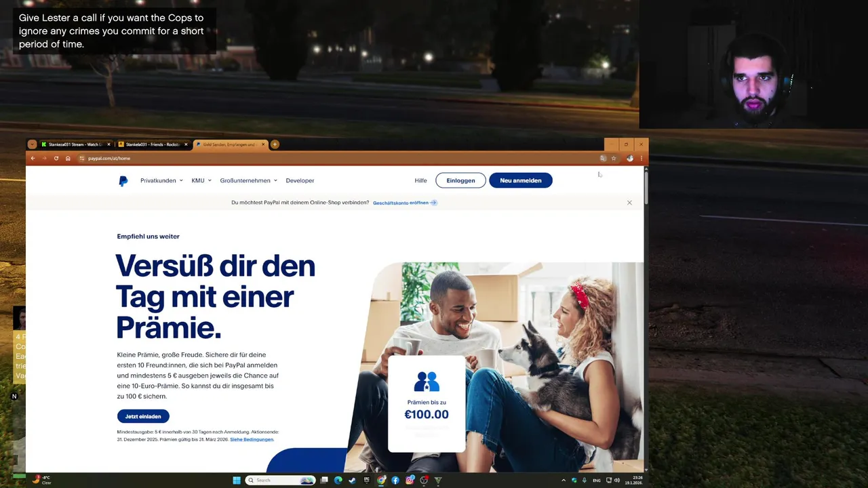Image resolution: width=868 pixels, height=488 pixels.
Task: Open the Windows Start menu
Action: pyautogui.click(x=237, y=481)
